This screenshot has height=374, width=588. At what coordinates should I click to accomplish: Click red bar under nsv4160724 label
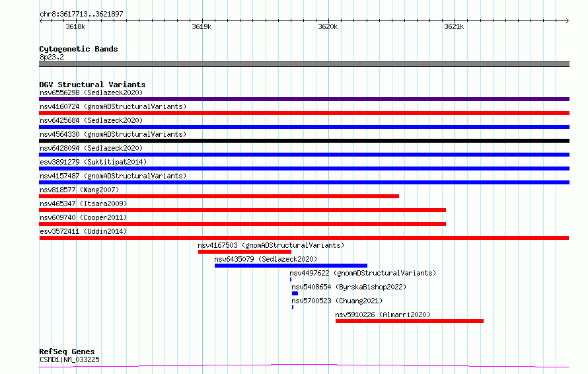point(304,113)
